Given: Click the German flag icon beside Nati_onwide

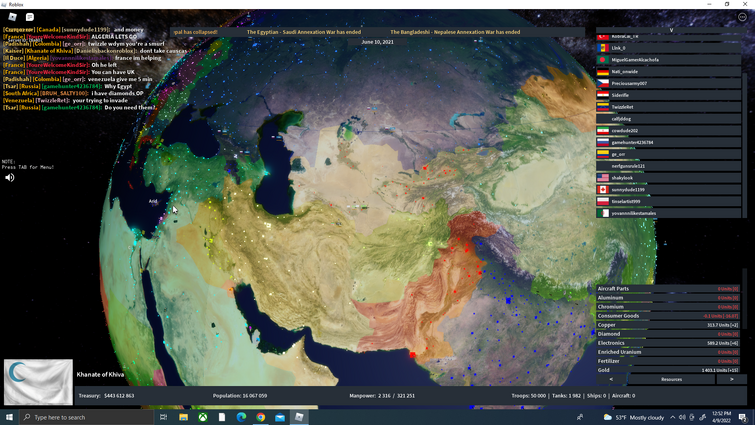Looking at the screenshot, I should 603,72.
